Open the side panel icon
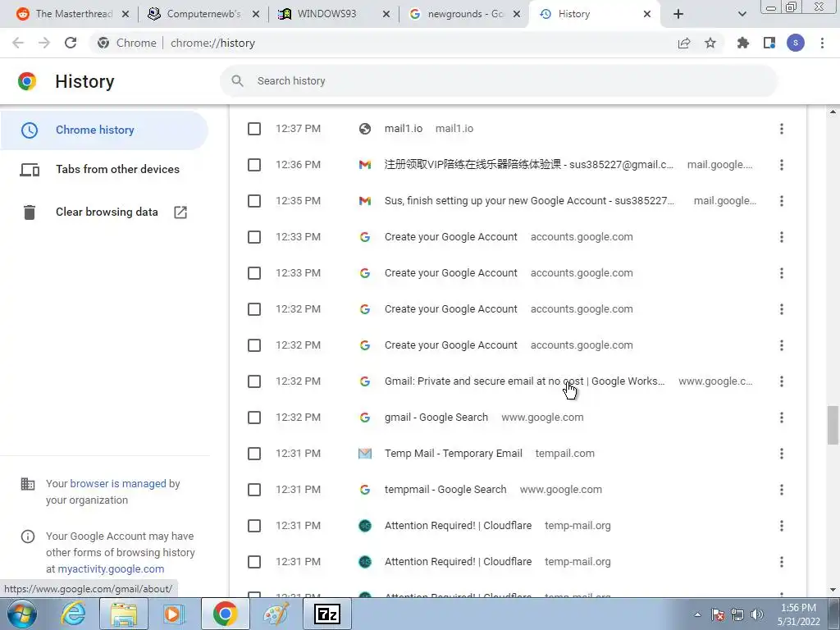This screenshot has width=840, height=630. (769, 43)
